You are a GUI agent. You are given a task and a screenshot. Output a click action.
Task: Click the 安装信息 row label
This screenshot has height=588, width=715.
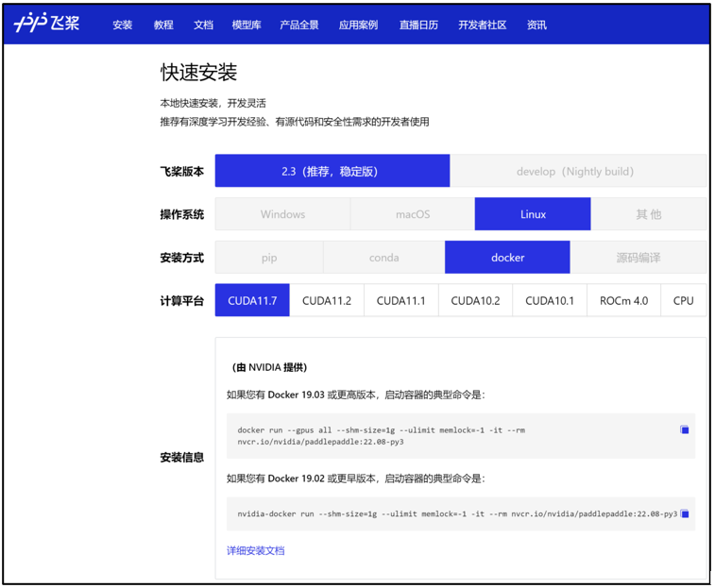[x=182, y=457]
